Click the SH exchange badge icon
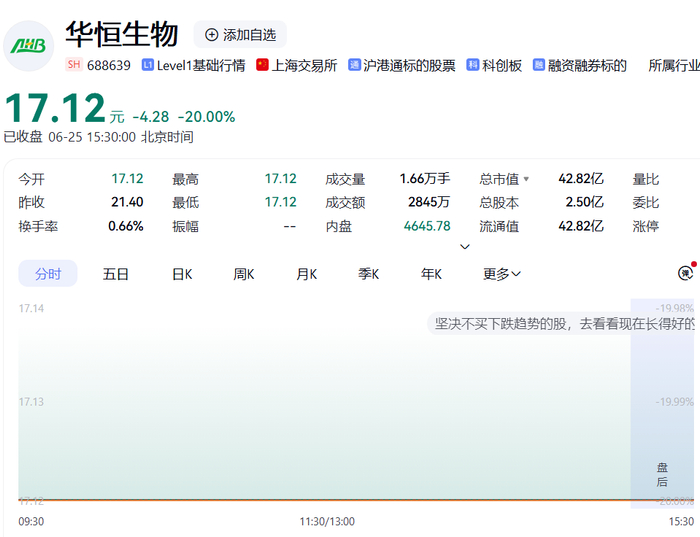 click(x=74, y=65)
